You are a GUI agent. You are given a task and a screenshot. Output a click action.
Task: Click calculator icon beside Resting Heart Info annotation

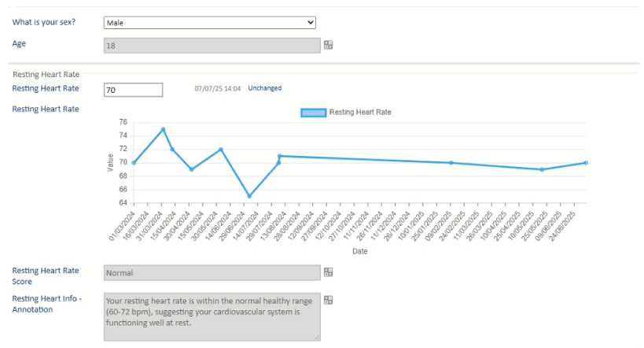(x=328, y=300)
